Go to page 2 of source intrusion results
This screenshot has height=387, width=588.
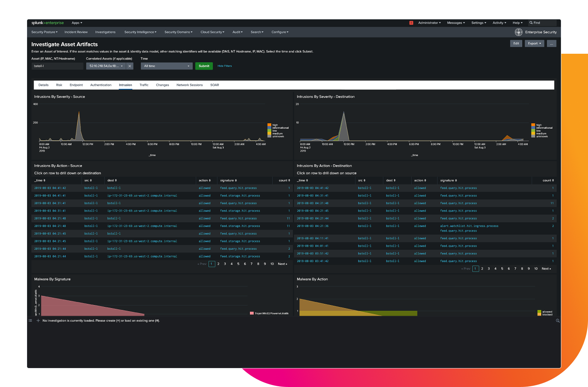coord(218,264)
